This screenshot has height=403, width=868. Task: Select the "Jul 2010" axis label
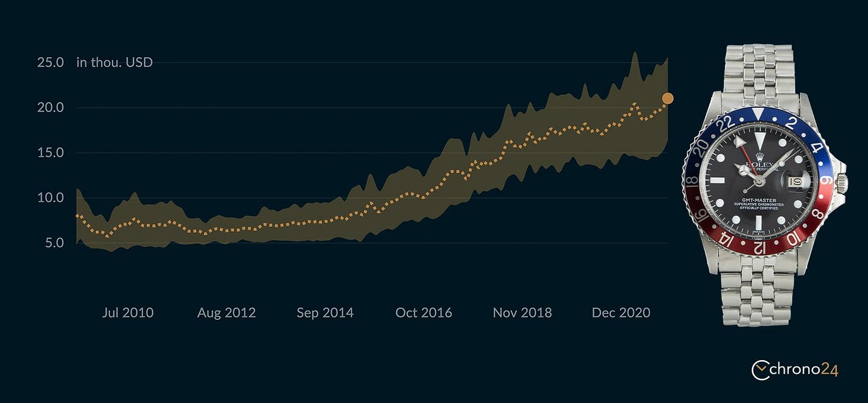point(127,312)
